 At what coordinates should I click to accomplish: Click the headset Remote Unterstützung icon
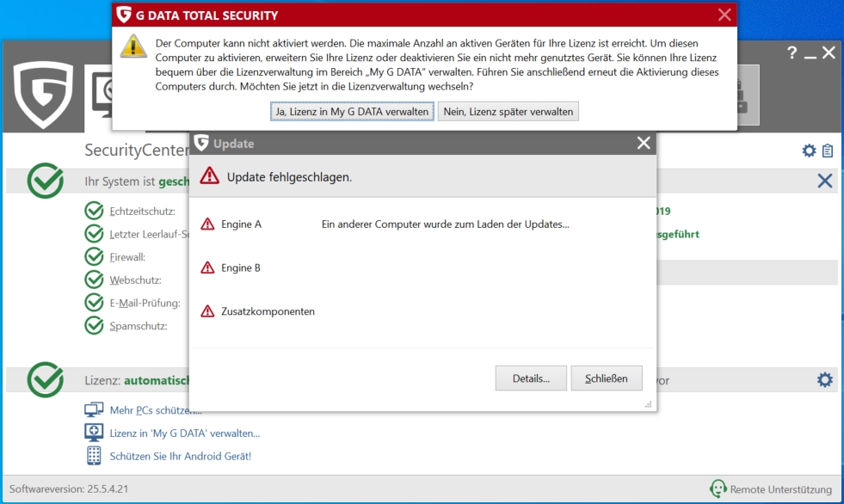(x=718, y=489)
